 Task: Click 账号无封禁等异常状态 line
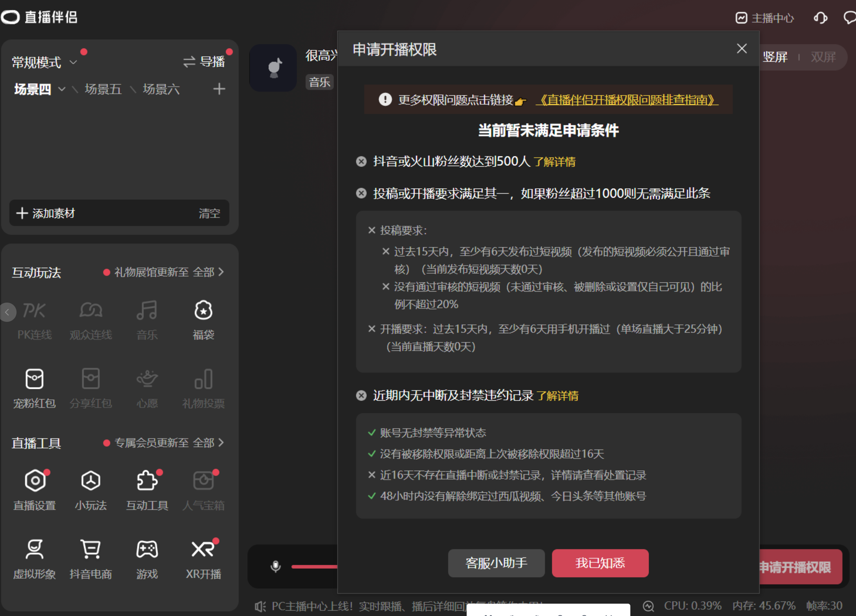[433, 433]
